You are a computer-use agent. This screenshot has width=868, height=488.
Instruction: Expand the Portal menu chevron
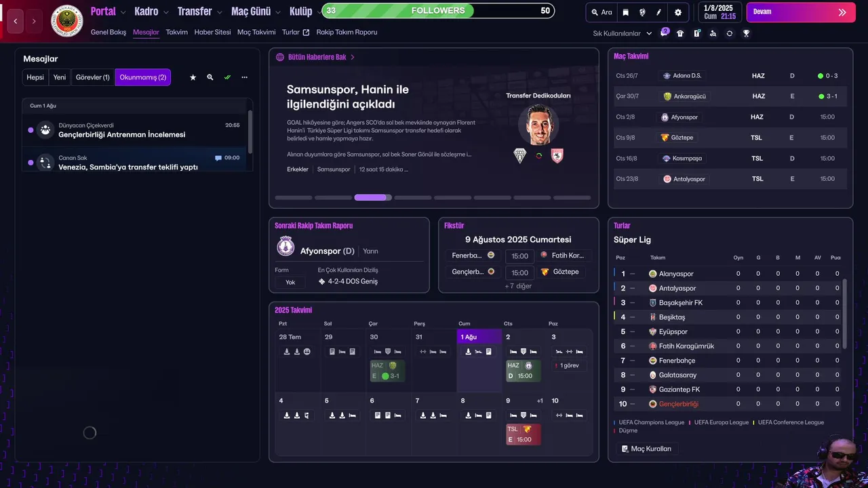tap(123, 12)
